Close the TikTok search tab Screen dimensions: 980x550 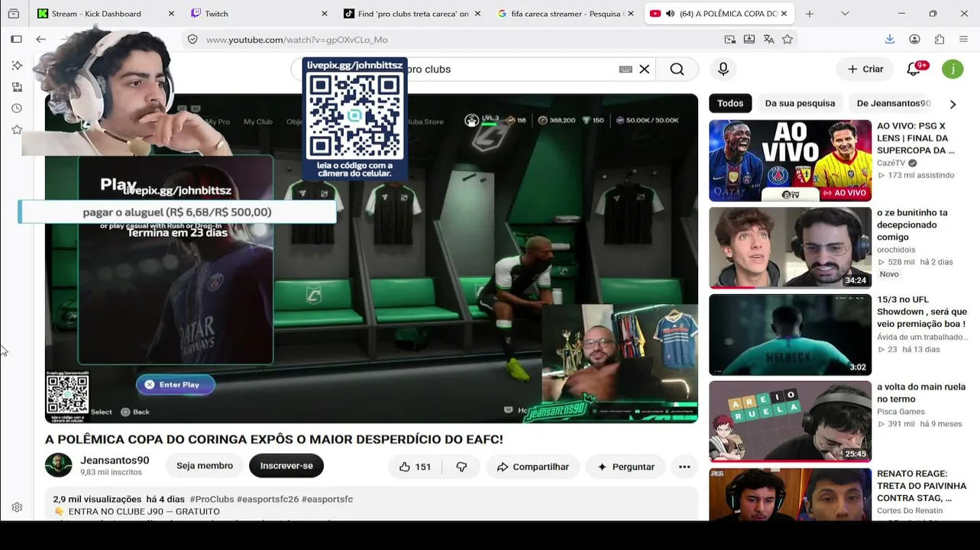tap(477, 14)
